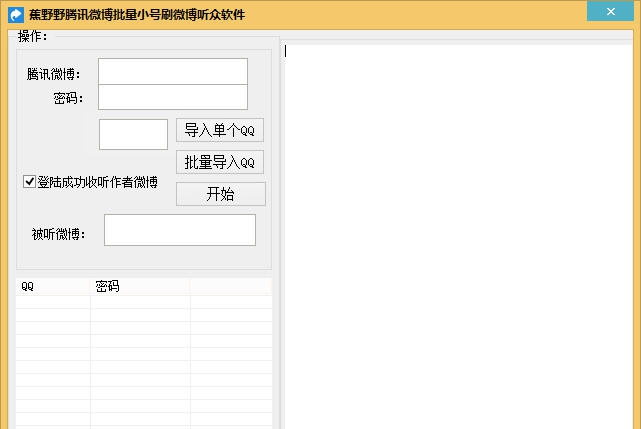The height and width of the screenshot is (429, 641).
Task: Toggle 登陆成功收听作者微博 checkbox
Action: (29, 182)
